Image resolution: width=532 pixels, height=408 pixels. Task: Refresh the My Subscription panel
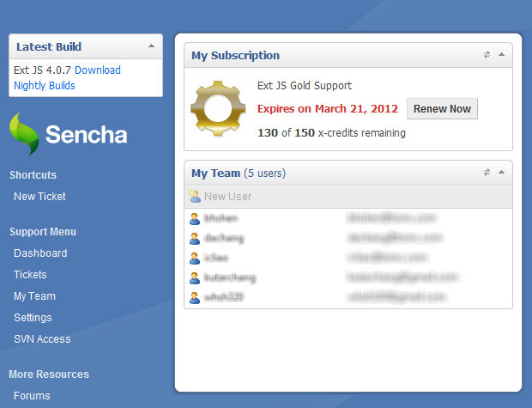[x=487, y=55]
